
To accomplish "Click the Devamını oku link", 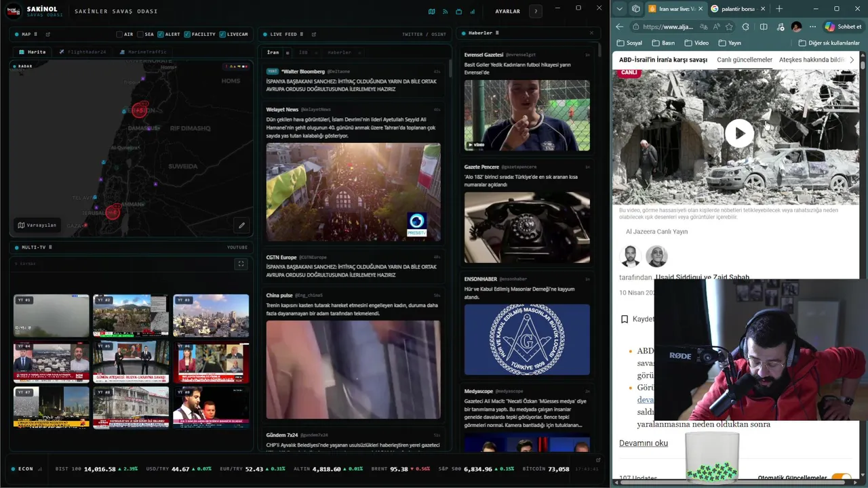I will (644, 443).
